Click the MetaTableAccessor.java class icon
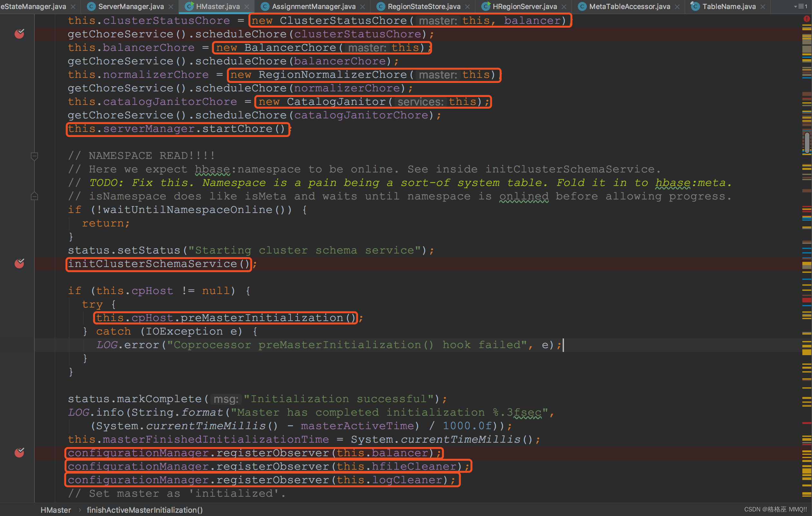The width and height of the screenshot is (812, 516). [582, 6]
